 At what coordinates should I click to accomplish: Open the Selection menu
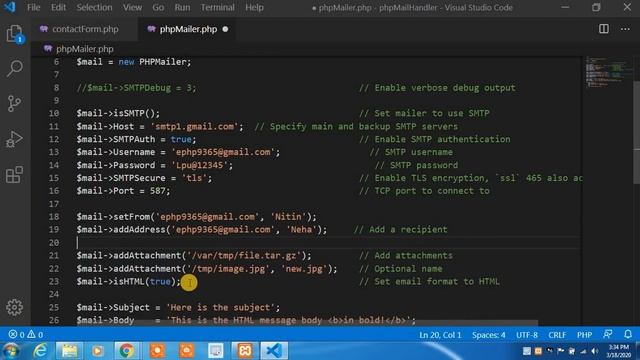pyautogui.click(x=94, y=7)
